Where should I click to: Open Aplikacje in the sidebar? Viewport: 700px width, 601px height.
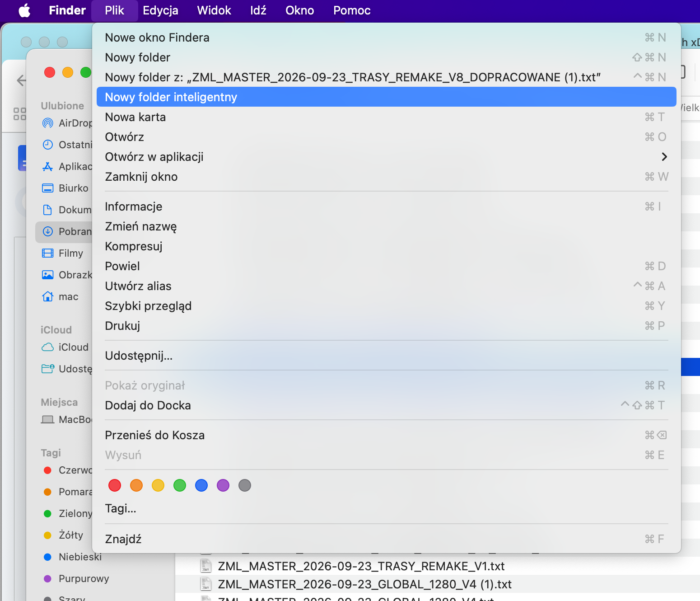(x=64, y=166)
